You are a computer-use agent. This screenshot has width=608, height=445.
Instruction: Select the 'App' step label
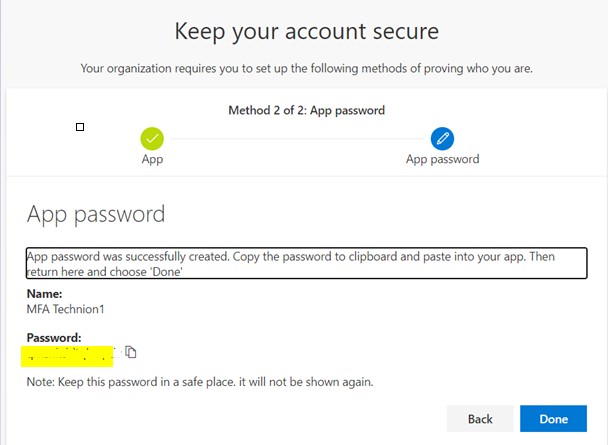point(152,159)
